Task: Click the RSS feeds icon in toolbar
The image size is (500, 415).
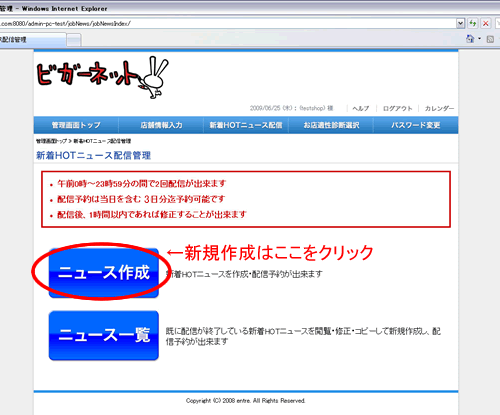Action: [490, 39]
